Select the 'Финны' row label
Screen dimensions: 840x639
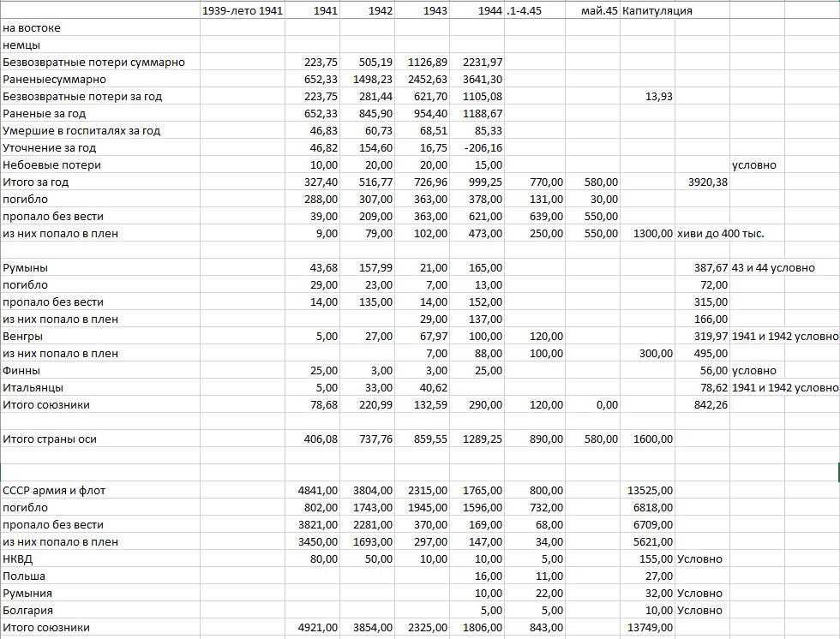101,370
